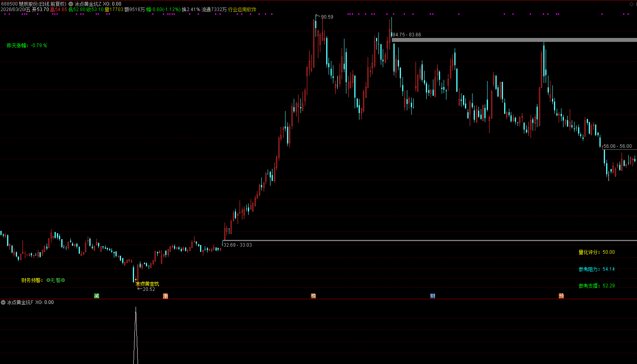Click the float shares 流通7332万
The height and width of the screenshot is (364, 637).
click(x=214, y=9)
